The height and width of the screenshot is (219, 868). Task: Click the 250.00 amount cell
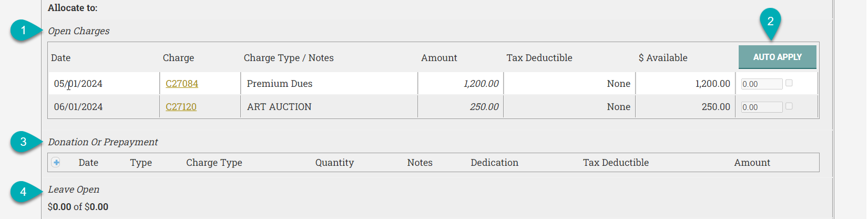point(484,107)
